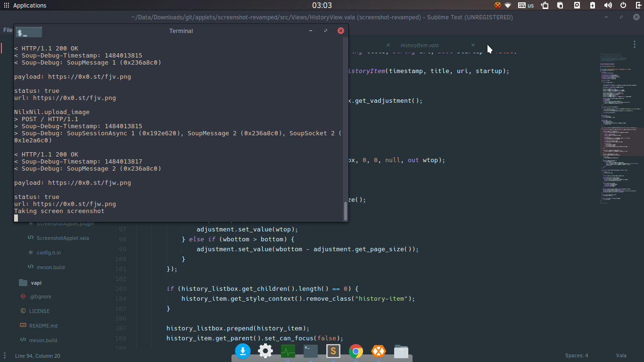The image size is (644, 362).
Task: Close the Terminal window
Action: [x=340, y=31]
